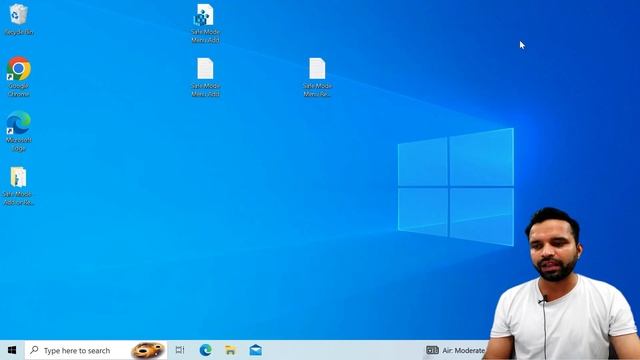Open the search highlight image in search box

148,350
